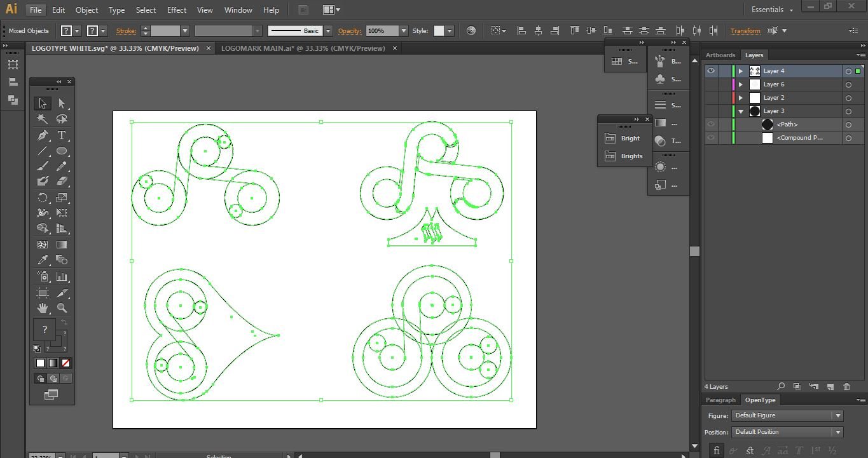The width and height of the screenshot is (868, 458).
Task: Select the Symbol Sprayer tool
Action: pos(42,277)
